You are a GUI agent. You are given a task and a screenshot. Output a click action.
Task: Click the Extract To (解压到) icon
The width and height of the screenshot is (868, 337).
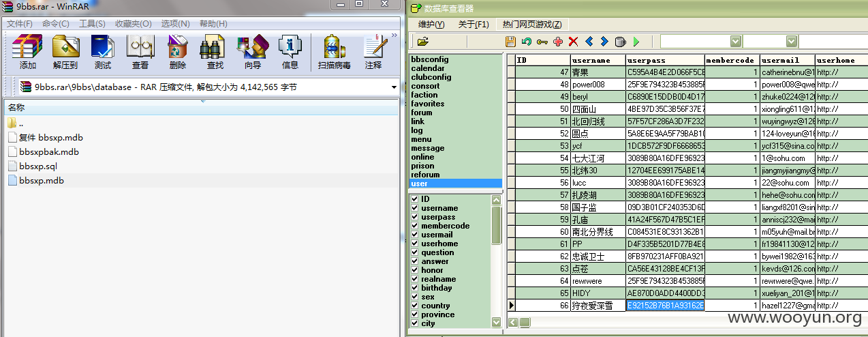tap(65, 46)
